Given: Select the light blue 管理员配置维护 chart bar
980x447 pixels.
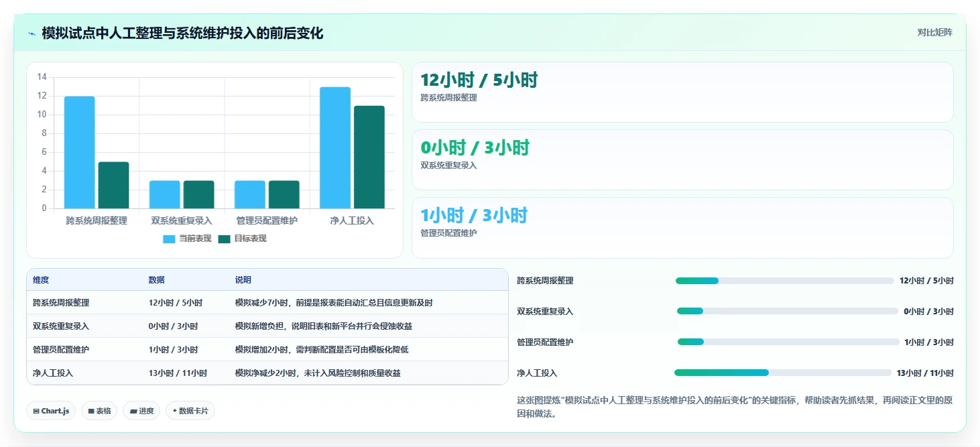Looking at the screenshot, I should (x=249, y=194).
